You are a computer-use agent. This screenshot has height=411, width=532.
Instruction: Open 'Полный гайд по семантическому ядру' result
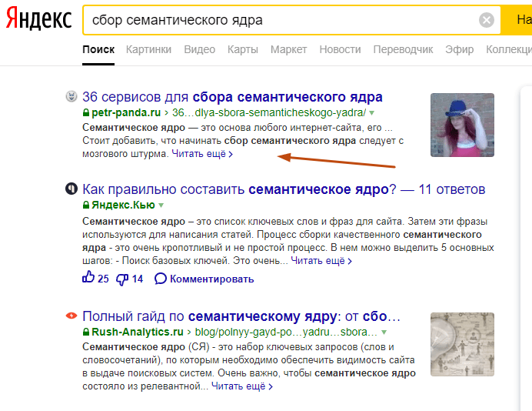point(241,316)
